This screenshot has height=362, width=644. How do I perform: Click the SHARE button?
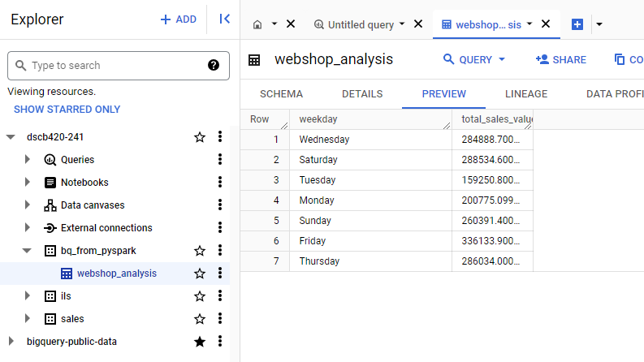(561, 59)
